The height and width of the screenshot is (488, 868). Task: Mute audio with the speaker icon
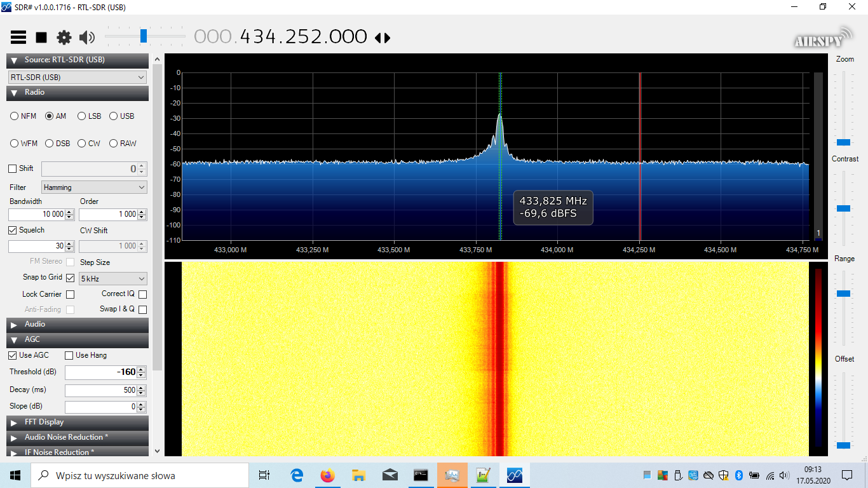tap(87, 37)
